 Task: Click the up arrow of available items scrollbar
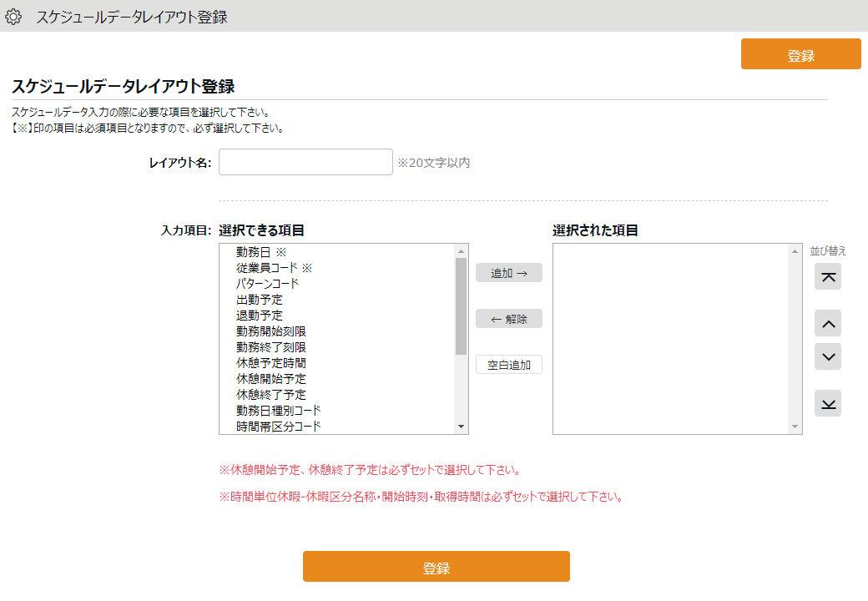click(x=461, y=251)
